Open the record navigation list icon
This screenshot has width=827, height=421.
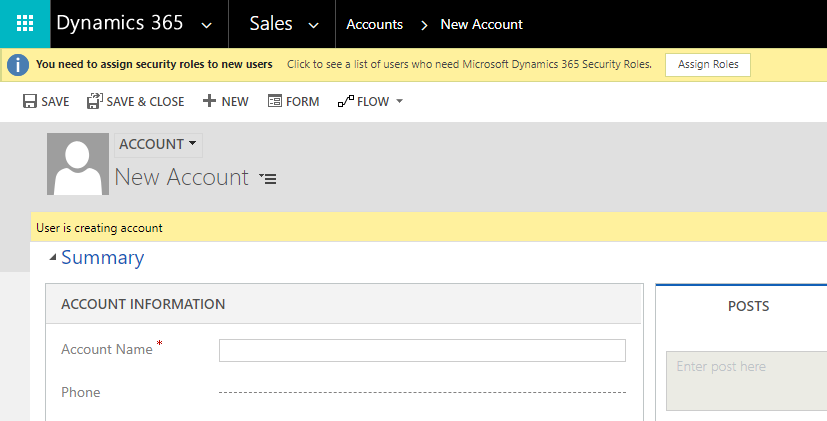[268, 179]
